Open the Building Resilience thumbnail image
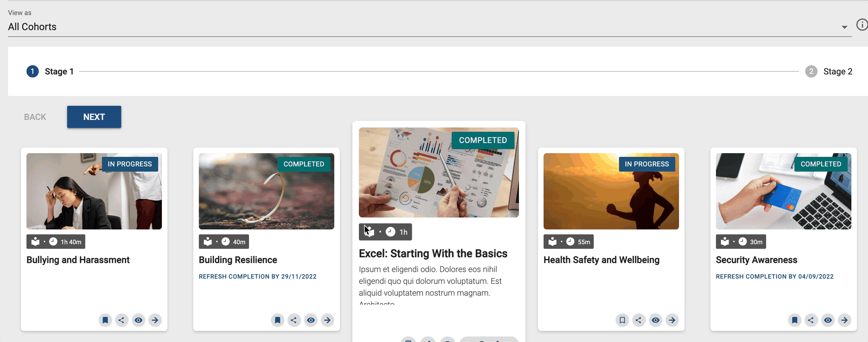The height and width of the screenshot is (342, 868). click(267, 191)
